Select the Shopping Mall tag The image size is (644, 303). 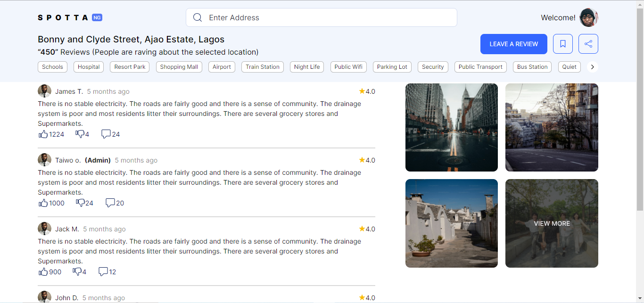point(179,67)
